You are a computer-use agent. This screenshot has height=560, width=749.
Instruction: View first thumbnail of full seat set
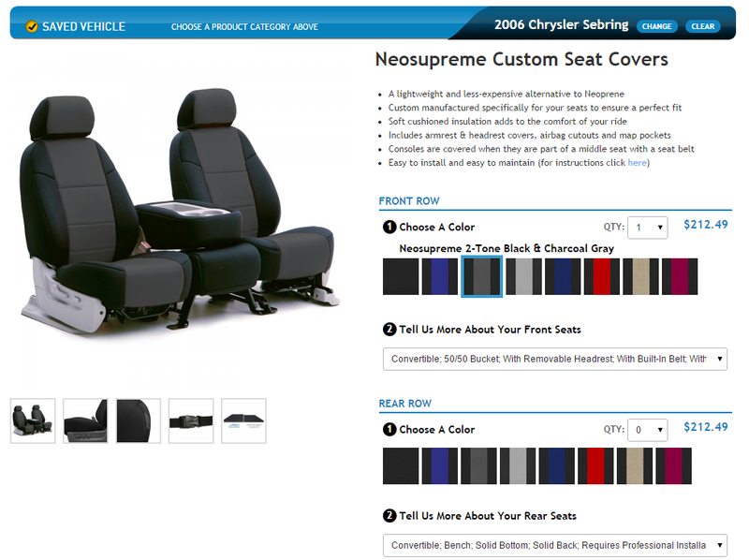pos(33,421)
